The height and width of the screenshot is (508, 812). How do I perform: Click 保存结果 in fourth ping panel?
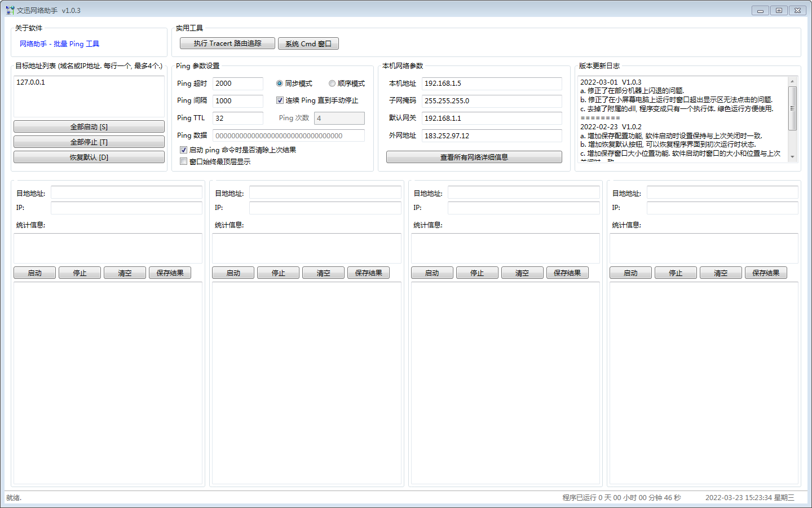point(765,273)
